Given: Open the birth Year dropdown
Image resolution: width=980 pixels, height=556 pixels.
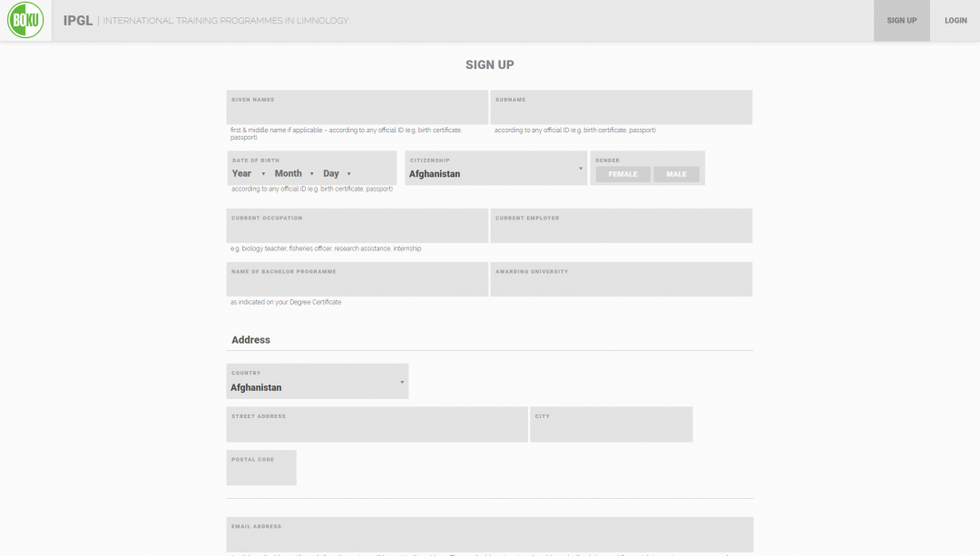Looking at the screenshot, I should tap(249, 174).
